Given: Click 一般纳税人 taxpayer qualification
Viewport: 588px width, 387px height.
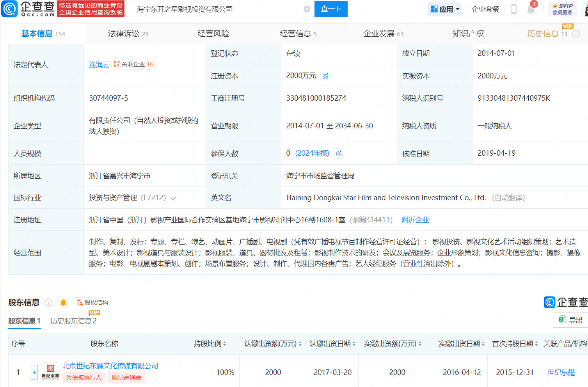Looking at the screenshot, I should [494, 126].
